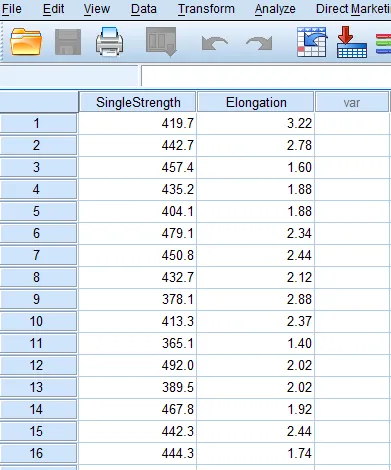Select the Elongation column header
The height and width of the screenshot is (470, 391).
(256, 102)
